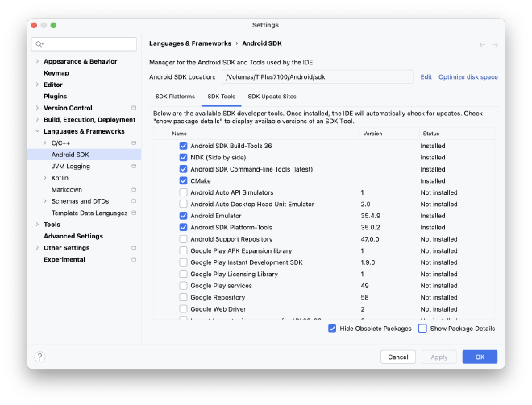Expand Version Control section
Screen dimensions: 532x405
(37, 108)
